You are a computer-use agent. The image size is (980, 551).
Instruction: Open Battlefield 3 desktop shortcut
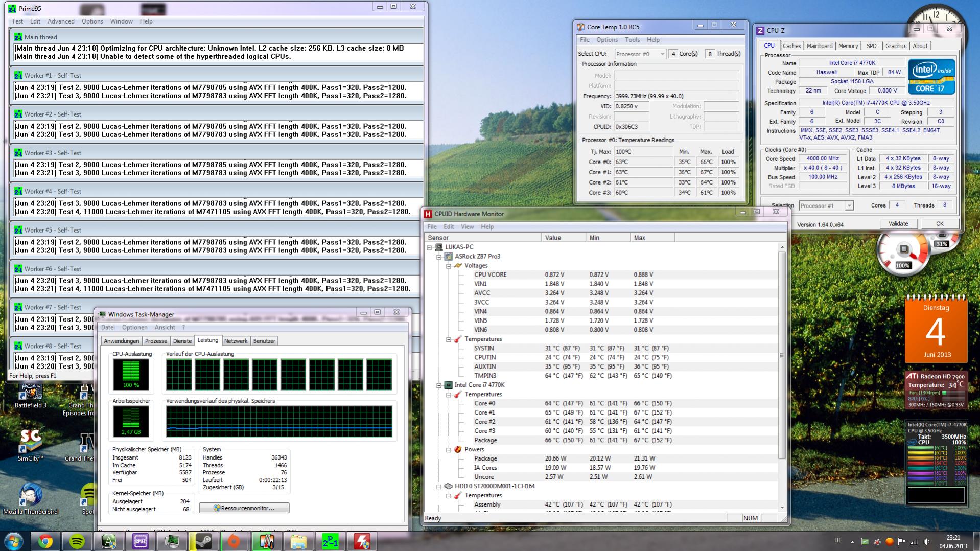[x=30, y=396]
